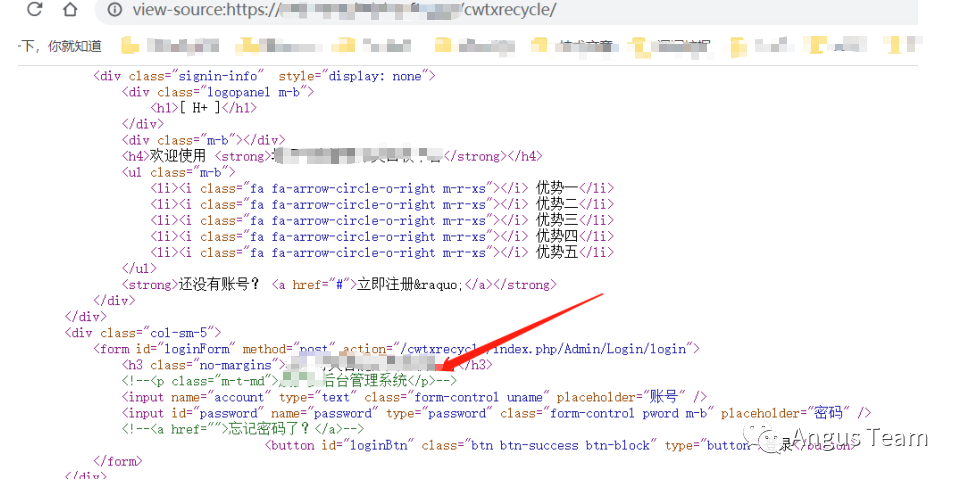The height and width of the screenshot is (482, 960).
Task: Click '立即注册' anchor text in source
Action: 384,284
